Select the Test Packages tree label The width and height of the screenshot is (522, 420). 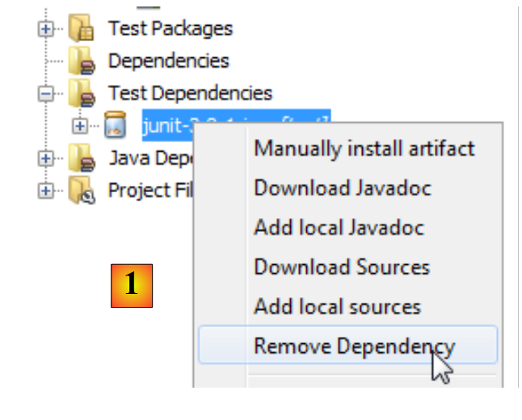point(170,29)
